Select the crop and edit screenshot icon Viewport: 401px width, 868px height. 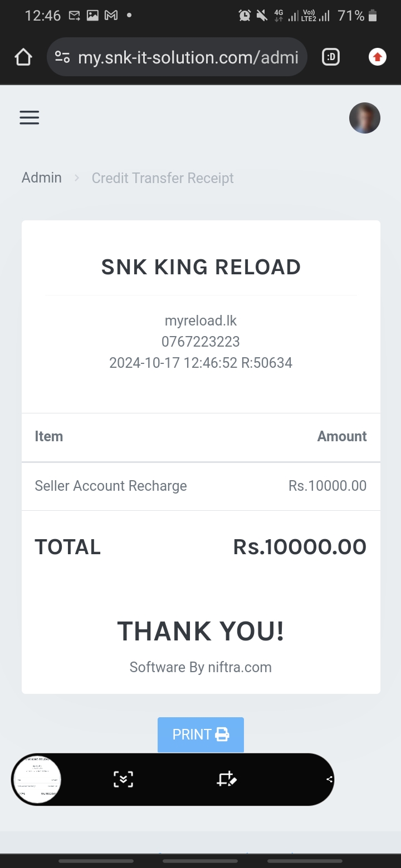[x=226, y=779]
